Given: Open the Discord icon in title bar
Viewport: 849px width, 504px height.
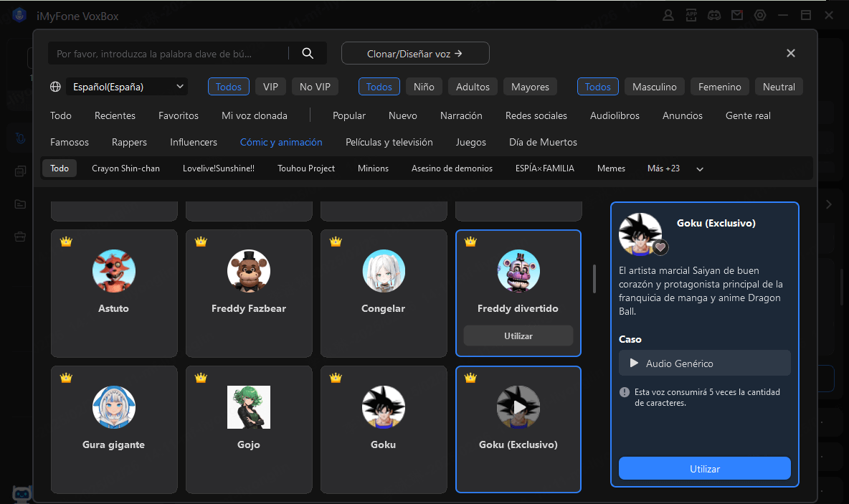Looking at the screenshot, I should pyautogui.click(x=713, y=15).
